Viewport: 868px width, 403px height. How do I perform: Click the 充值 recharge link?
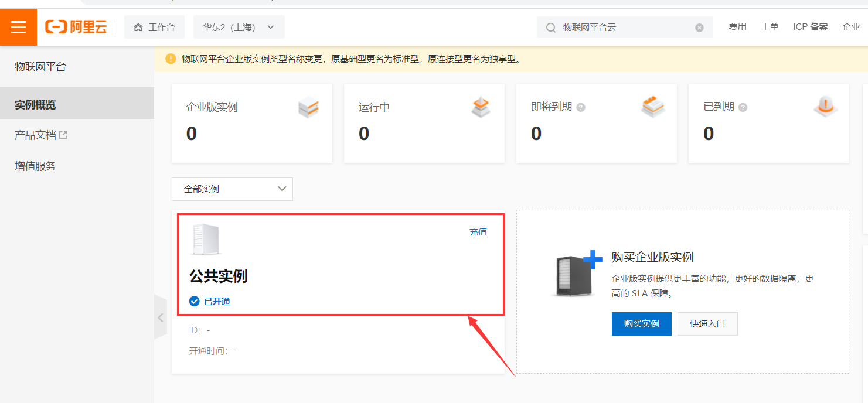(x=478, y=232)
